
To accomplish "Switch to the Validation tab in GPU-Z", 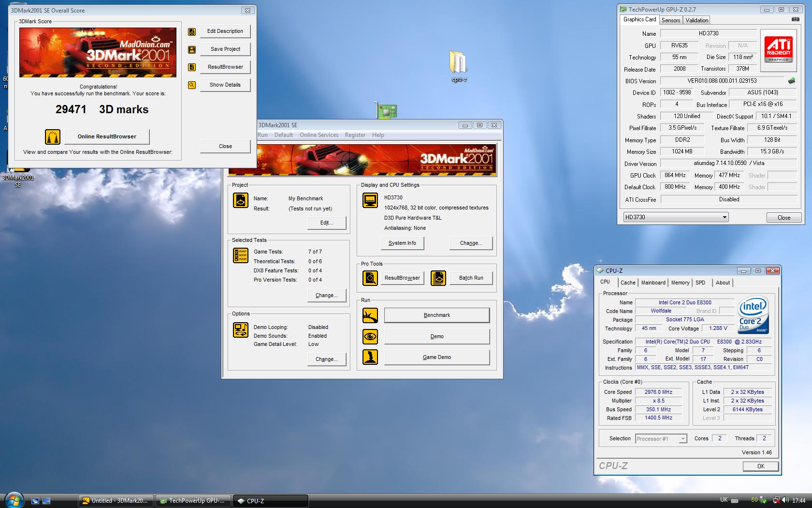I will [x=696, y=20].
